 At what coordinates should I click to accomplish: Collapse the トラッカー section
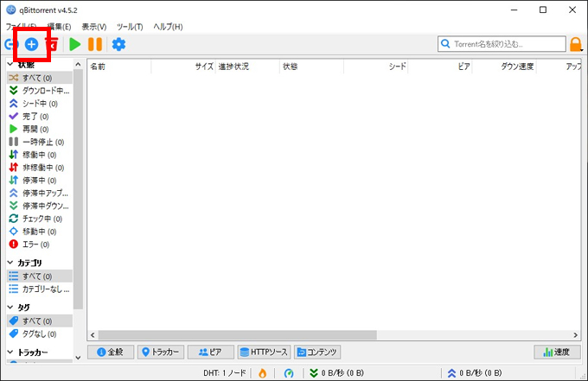click(10, 352)
